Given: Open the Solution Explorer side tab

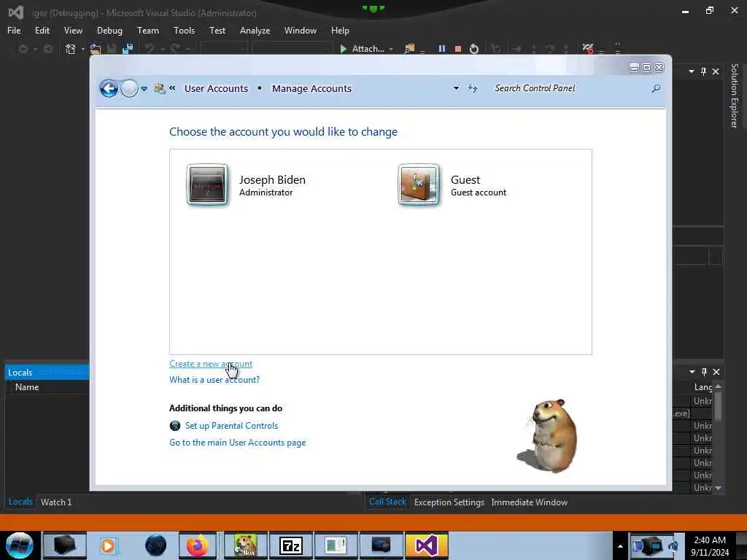Looking at the screenshot, I should 734,96.
